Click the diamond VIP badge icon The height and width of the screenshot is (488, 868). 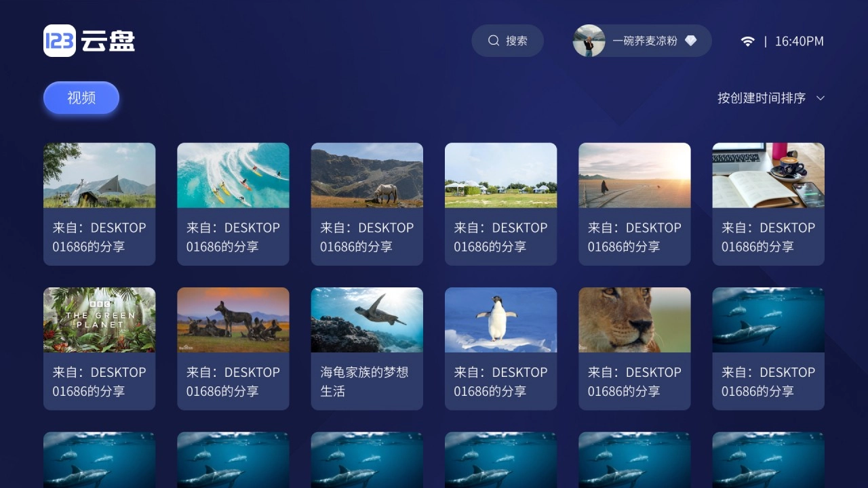(690, 41)
